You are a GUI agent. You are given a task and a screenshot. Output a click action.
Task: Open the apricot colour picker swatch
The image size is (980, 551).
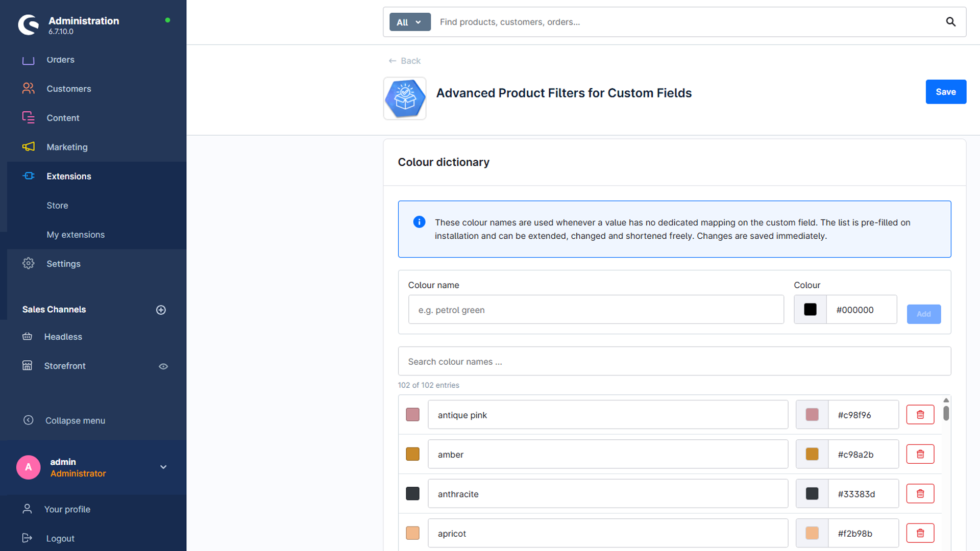coord(812,533)
